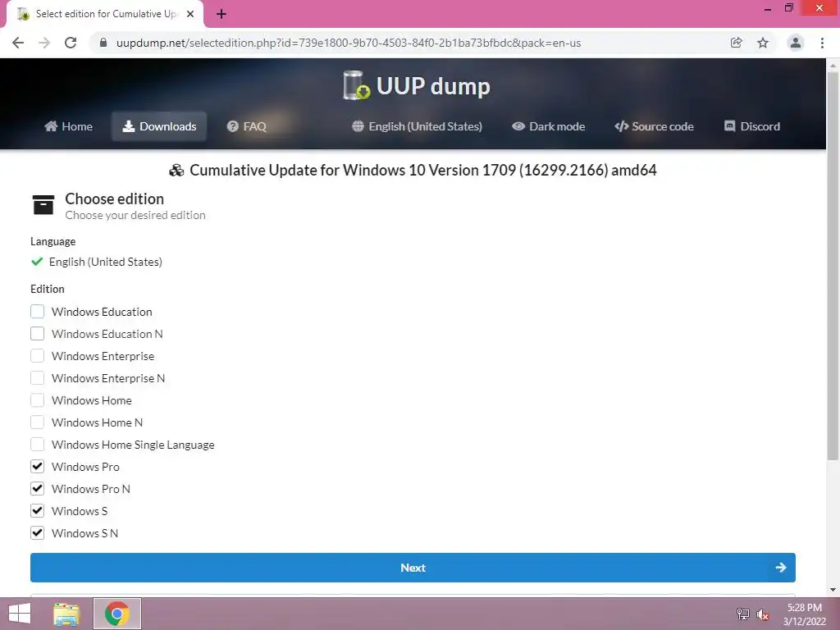Image resolution: width=840 pixels, height=630 pixels.
Task: Click the browser forward arrow
Action: click(44, 43)
